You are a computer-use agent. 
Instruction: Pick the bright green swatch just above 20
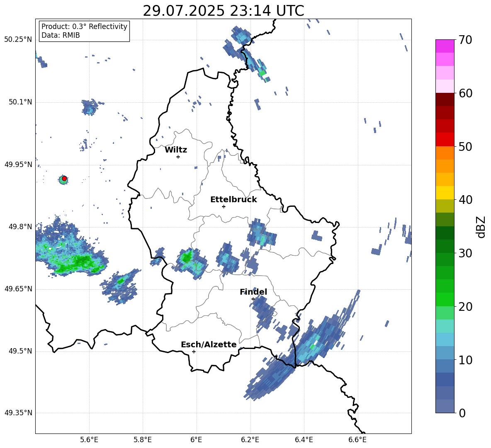coord(445,299)
